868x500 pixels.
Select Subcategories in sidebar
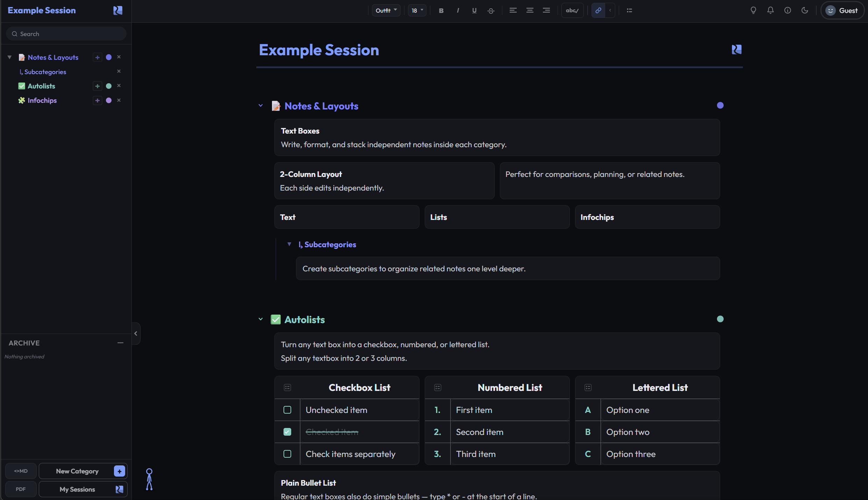click(x=45, y=72)
